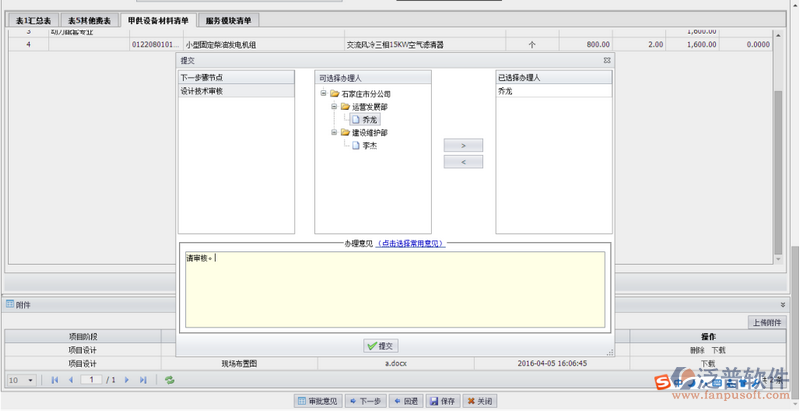Go to first page icon
Image resolution: width=800 pixels, height=411 pixels.
tap(55, 380)
